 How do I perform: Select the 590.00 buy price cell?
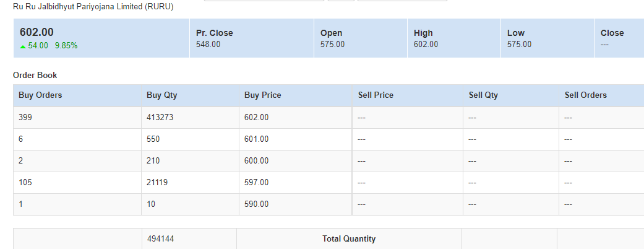click(x=257, y=204)
